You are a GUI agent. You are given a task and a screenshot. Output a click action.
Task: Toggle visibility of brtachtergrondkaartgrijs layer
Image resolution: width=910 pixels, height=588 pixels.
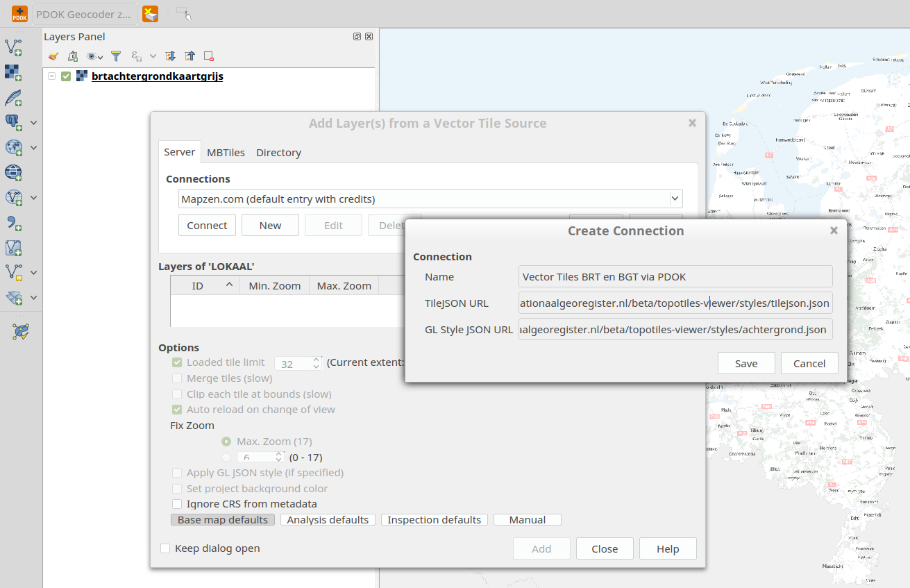66,76
